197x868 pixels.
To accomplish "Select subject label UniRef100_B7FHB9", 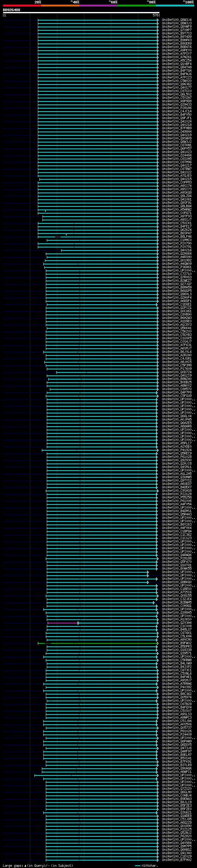I will pyautogui.click(x=177, y=128).
